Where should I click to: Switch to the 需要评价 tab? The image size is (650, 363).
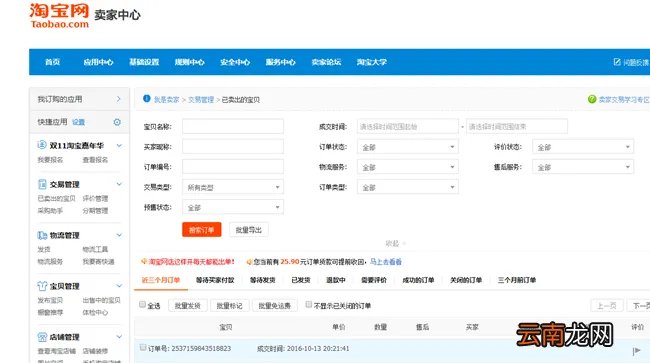pos(374,280)
